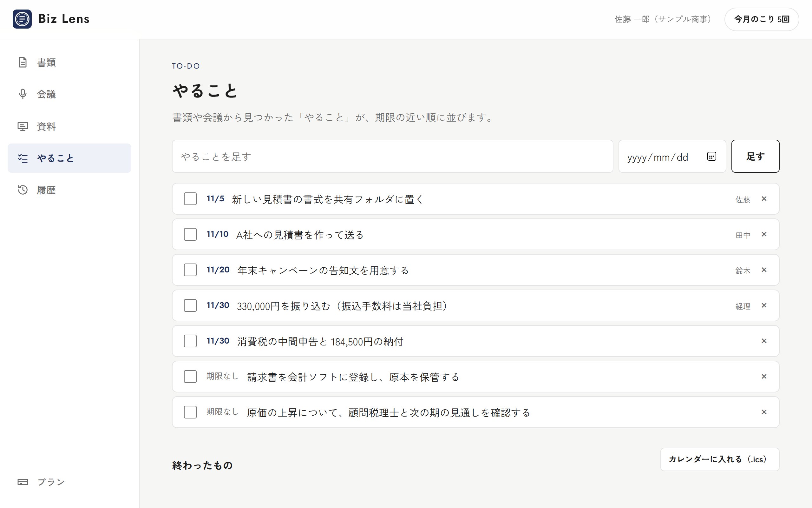Screen dimensions: 812x508
Task: Delete the 新しい見積書の書式 task with its ×
Action: coord(764,199)
